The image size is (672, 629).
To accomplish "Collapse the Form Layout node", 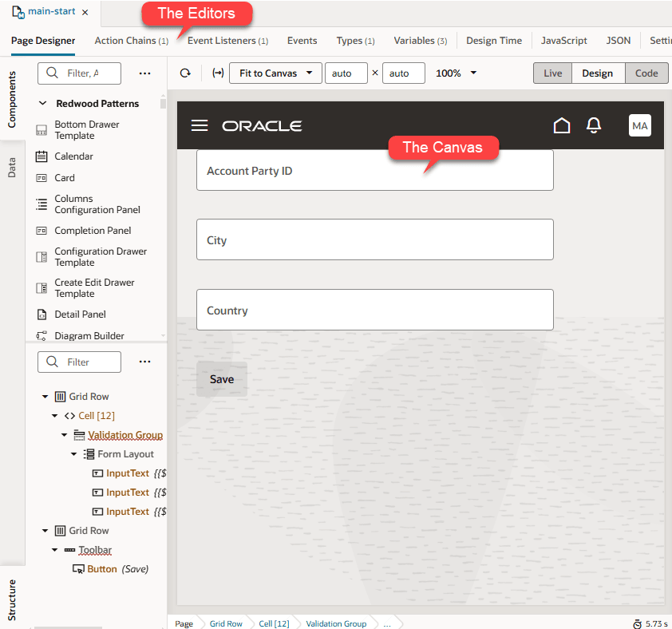I will (x=73, y=454).
